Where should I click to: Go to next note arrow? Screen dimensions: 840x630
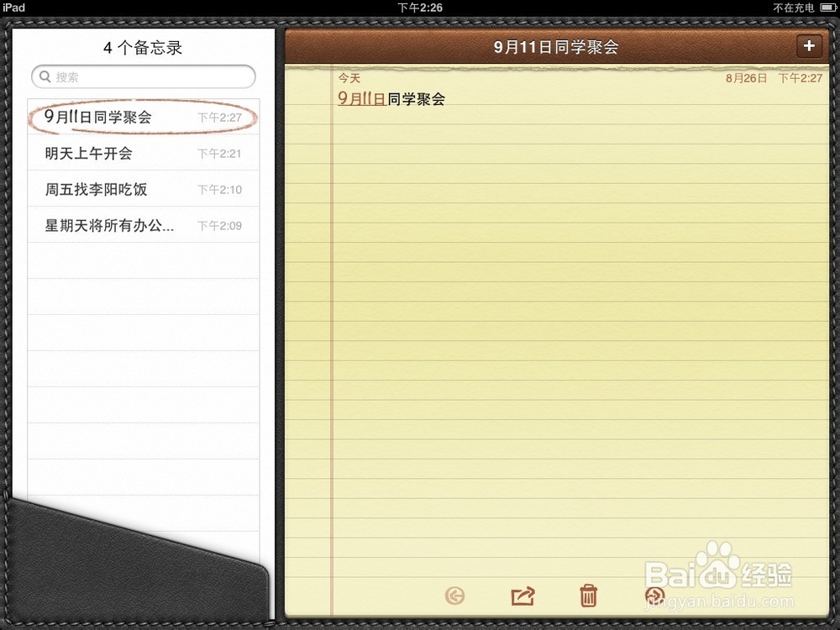654,596
